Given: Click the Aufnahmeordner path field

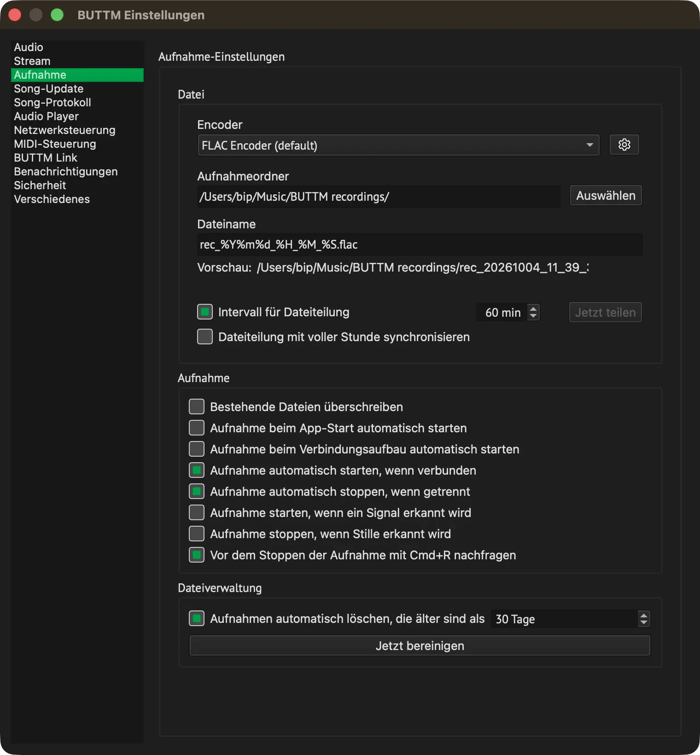Looking at the screenshot, I should tap(379, 197).
